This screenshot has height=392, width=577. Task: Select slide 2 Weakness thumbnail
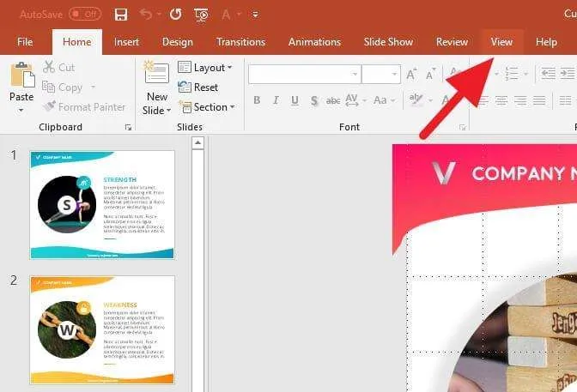pos(102,330)
